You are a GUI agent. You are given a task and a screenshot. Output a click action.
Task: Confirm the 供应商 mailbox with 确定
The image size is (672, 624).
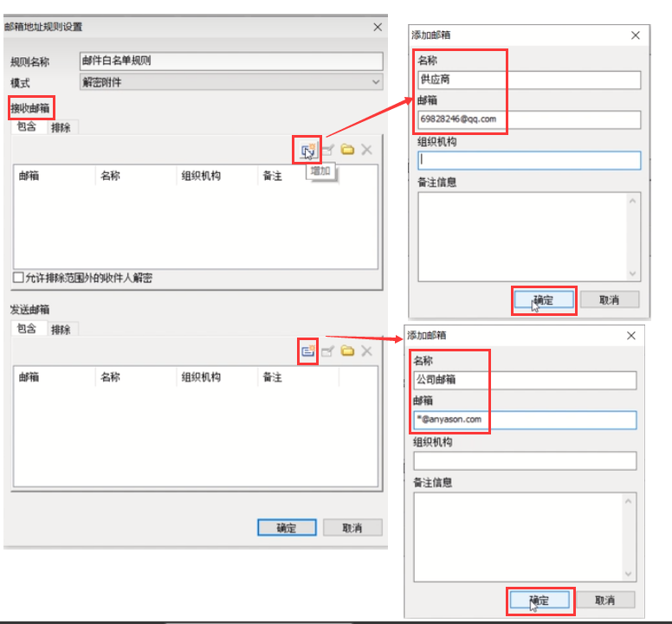[543, 300]
